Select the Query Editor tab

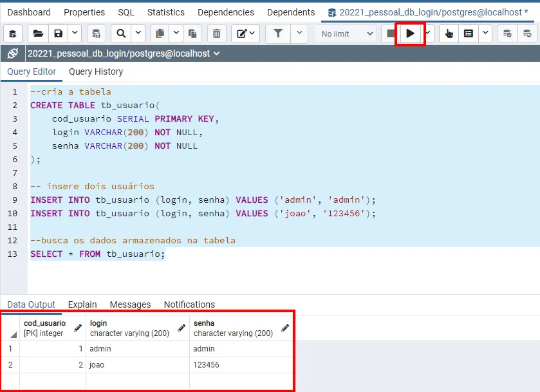[32, 71]
